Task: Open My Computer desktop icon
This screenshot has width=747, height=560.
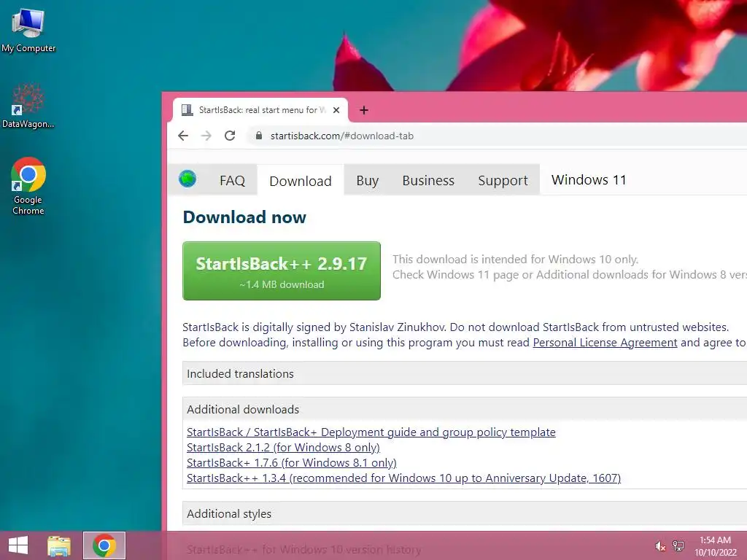Action: [28, 30]
